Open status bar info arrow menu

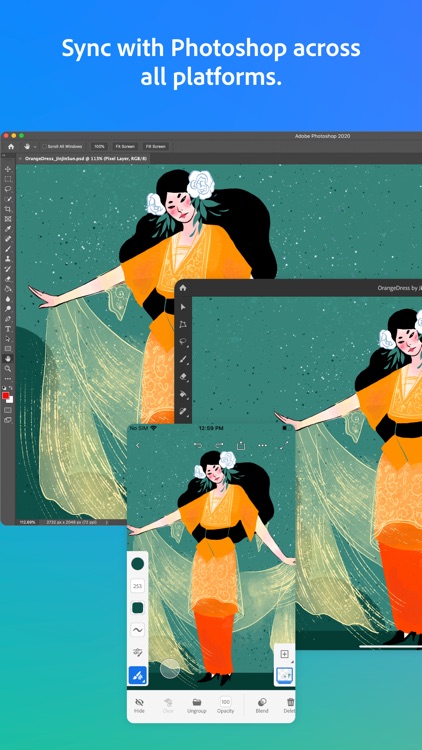(x=107, y=522)
